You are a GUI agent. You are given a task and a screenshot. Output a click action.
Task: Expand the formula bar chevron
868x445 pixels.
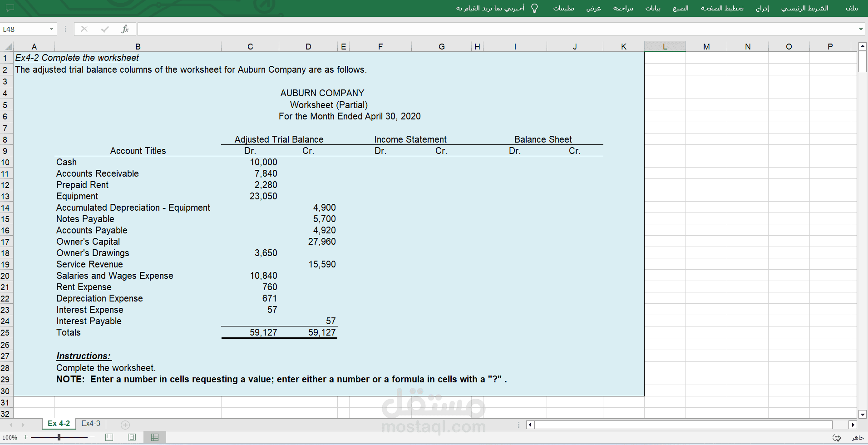pos(861,29)
